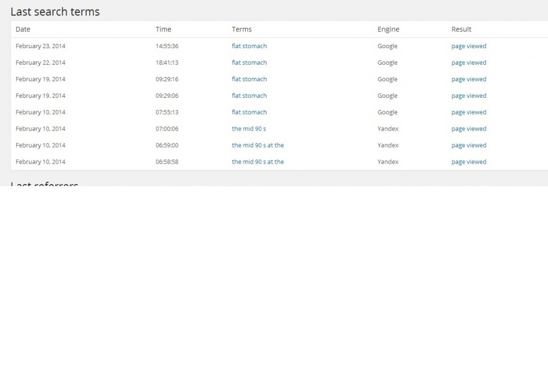Open 'flat stomach' term from 09:29:06 row
548x392 pixels.
pyautogui.click(x=249, y=95)
